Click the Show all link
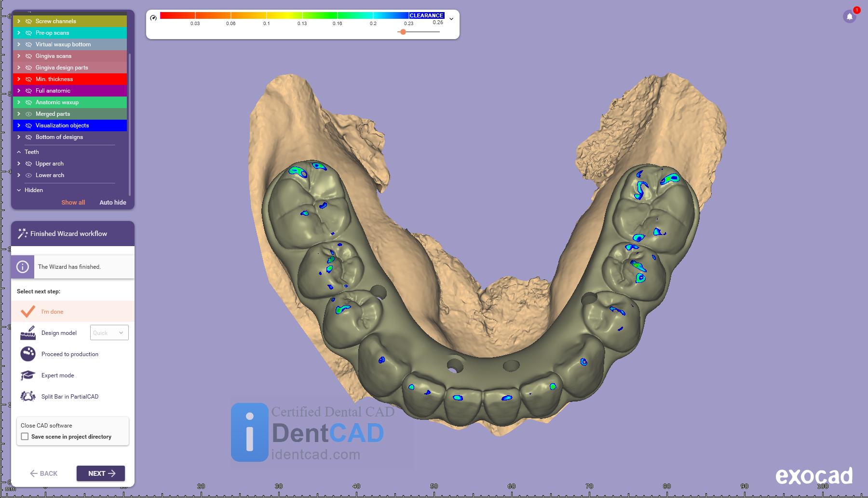Viewport: 868px width, 498px height. point(73,203)
